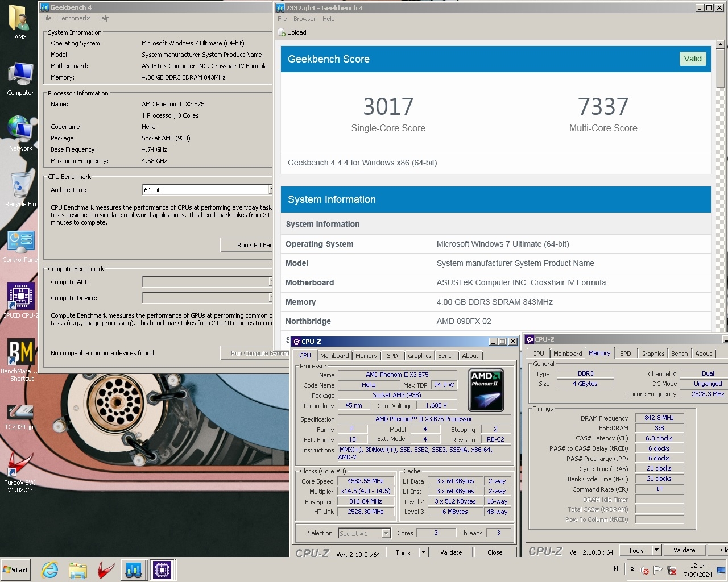Click Core Speed value 4582.55 MHz
The height and width of the screenshot is (582, 728).
click(x=366, y=481)
